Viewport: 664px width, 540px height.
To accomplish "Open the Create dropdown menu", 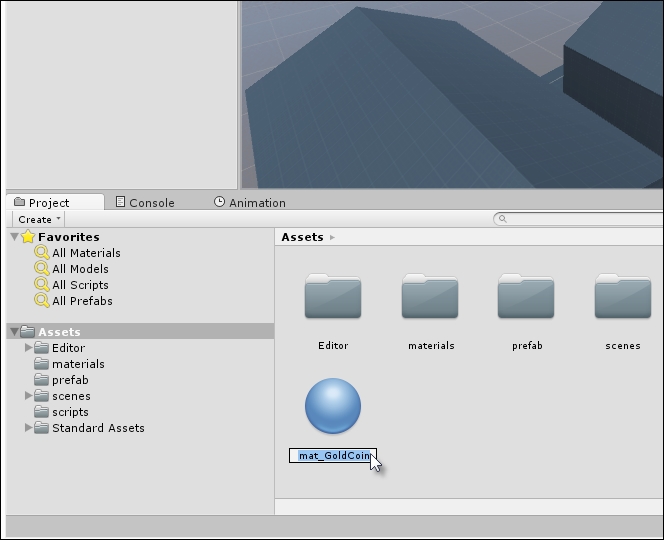I will 39,219.
